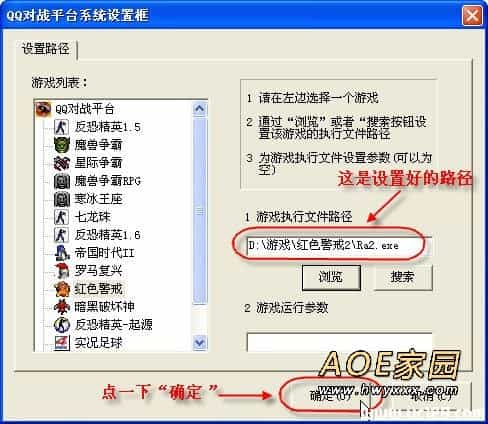Click the 魔兽争霸 orc icon
Screen dimensions: 488x424
tap(62, 145)
